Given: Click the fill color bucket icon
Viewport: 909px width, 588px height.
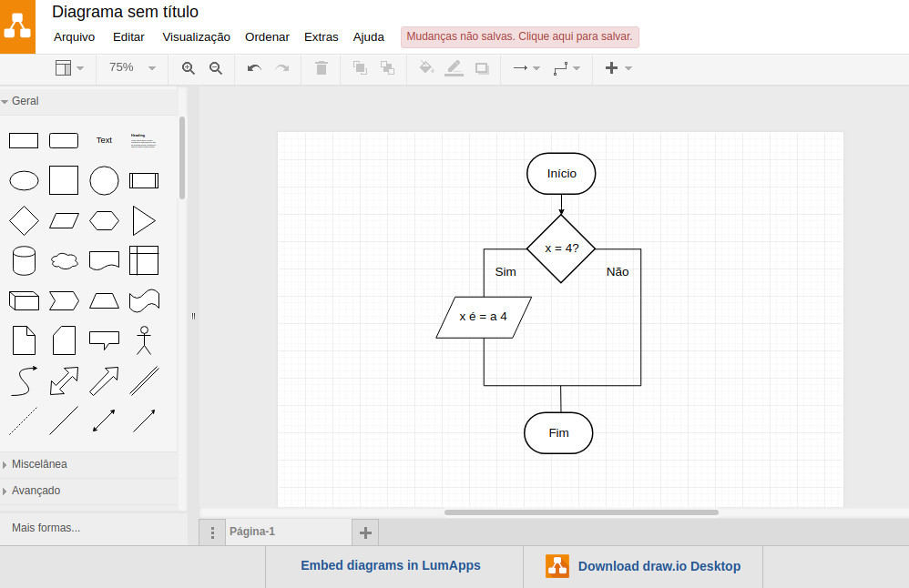Looking at the screenshot, I should (x=426, y=67).
